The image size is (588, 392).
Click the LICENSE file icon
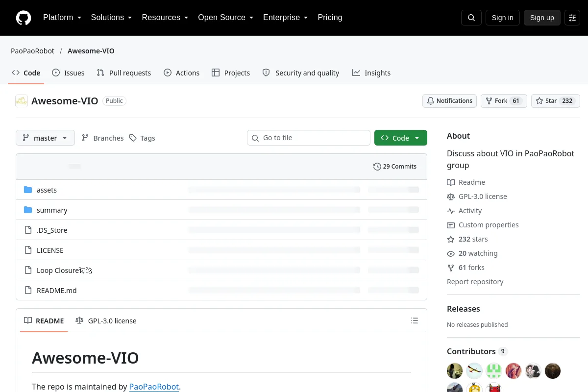pos(28,250)
